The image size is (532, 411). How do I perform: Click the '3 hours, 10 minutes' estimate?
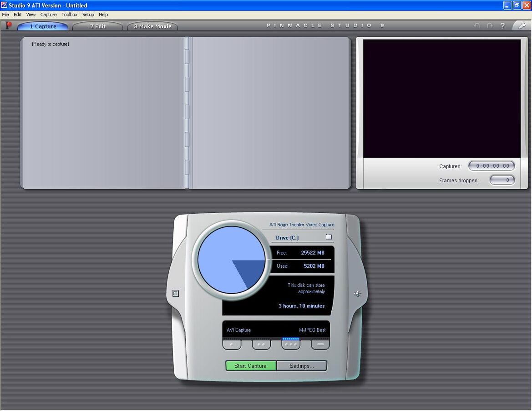(302, 306)
